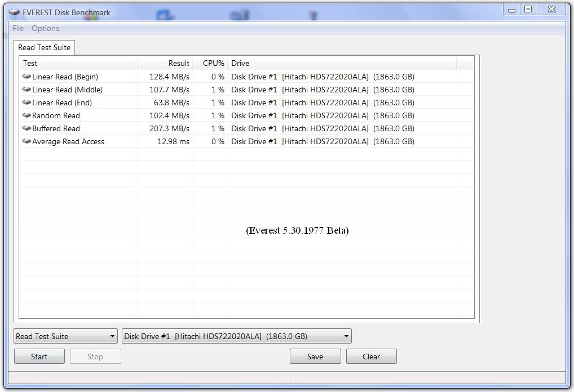Image resolution: width=574 pixels, height=392 pixels.
Task: Click the CPU% value in the Average Read Access row
Action: pyautogui.click(x=218, y=141)
